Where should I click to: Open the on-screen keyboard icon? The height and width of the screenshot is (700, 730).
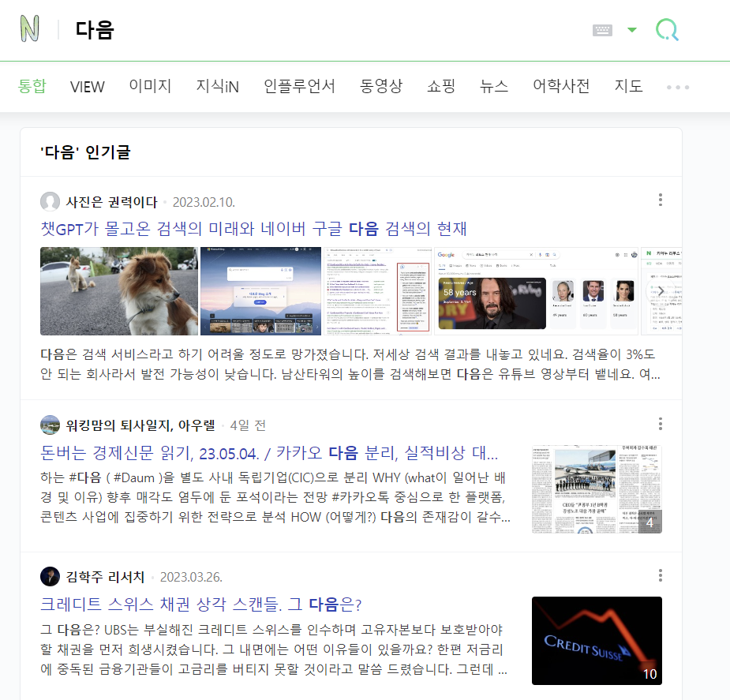click(602, 30)
